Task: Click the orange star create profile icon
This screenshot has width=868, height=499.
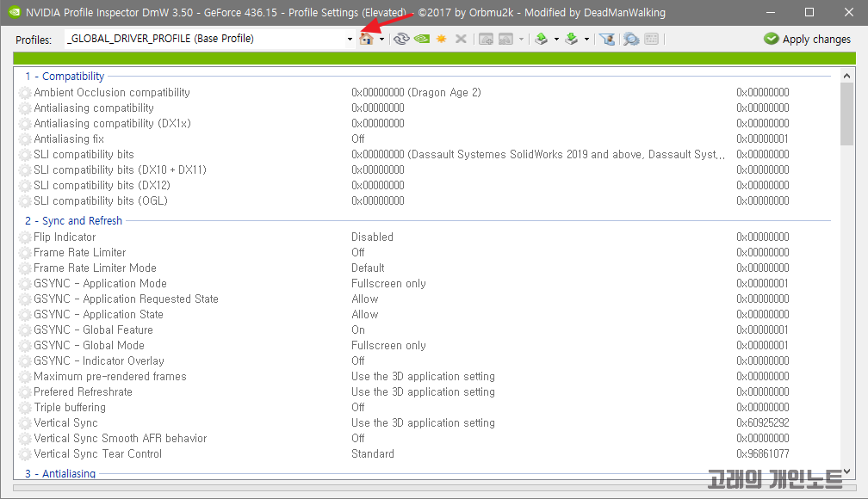Action: tap(441, 39)
